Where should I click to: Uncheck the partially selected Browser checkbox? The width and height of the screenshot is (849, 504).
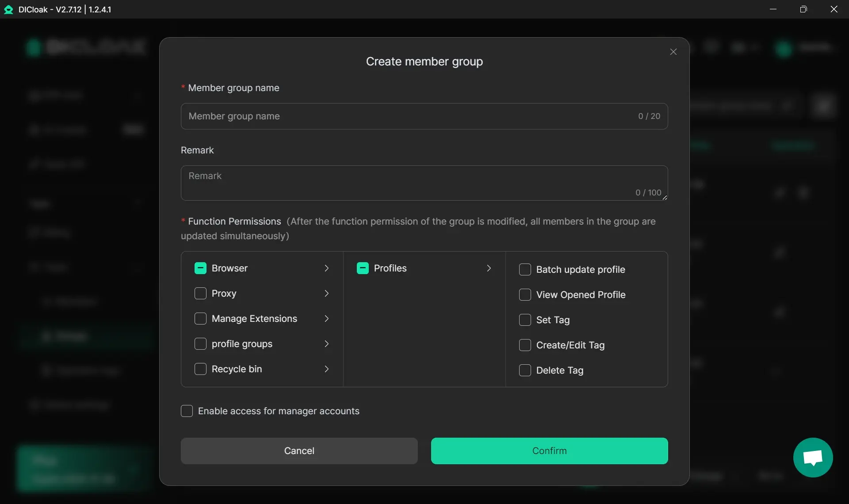pos(200,268)
